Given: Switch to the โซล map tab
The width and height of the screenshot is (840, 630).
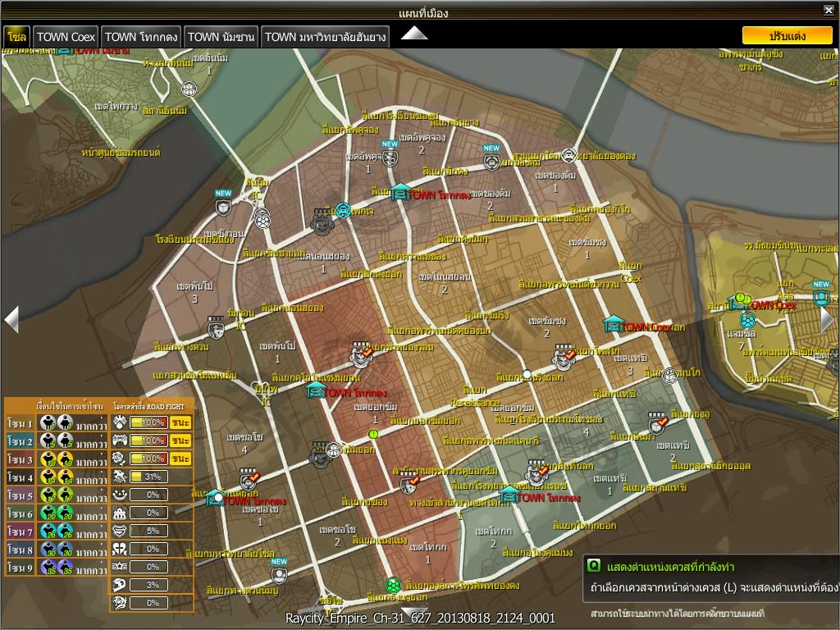Looking at the screenshot, I should tap(16, 37).
